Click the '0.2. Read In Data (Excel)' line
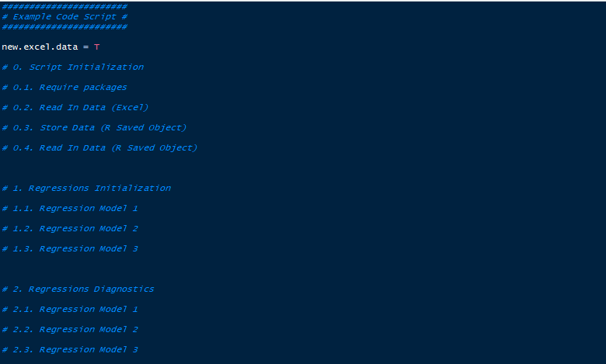 point(75,107)
